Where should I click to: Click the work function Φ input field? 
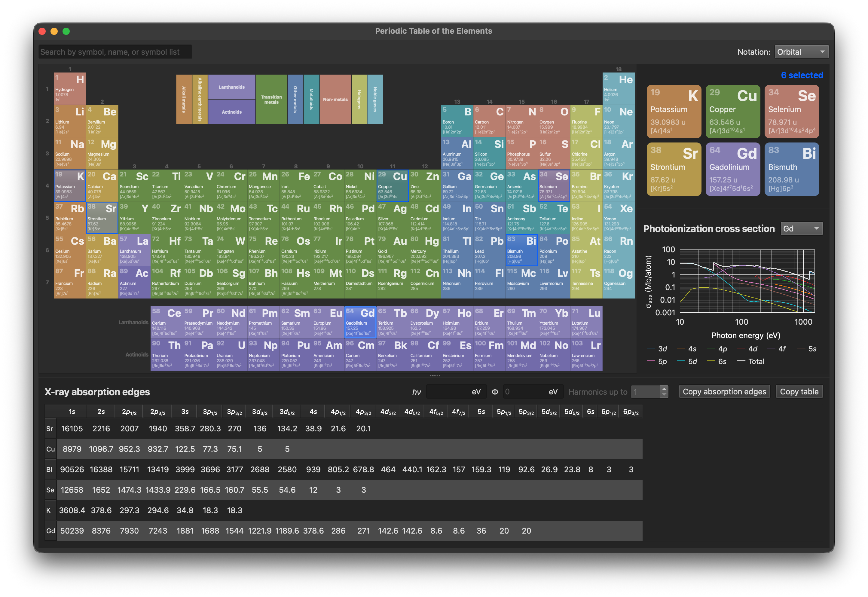pos(533,392)
